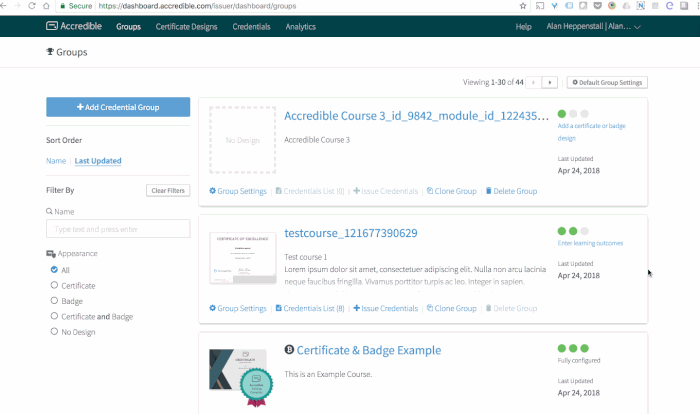700x414 pixels.
Task: Click the Name filter text field
Action: [x=118, y=229]
